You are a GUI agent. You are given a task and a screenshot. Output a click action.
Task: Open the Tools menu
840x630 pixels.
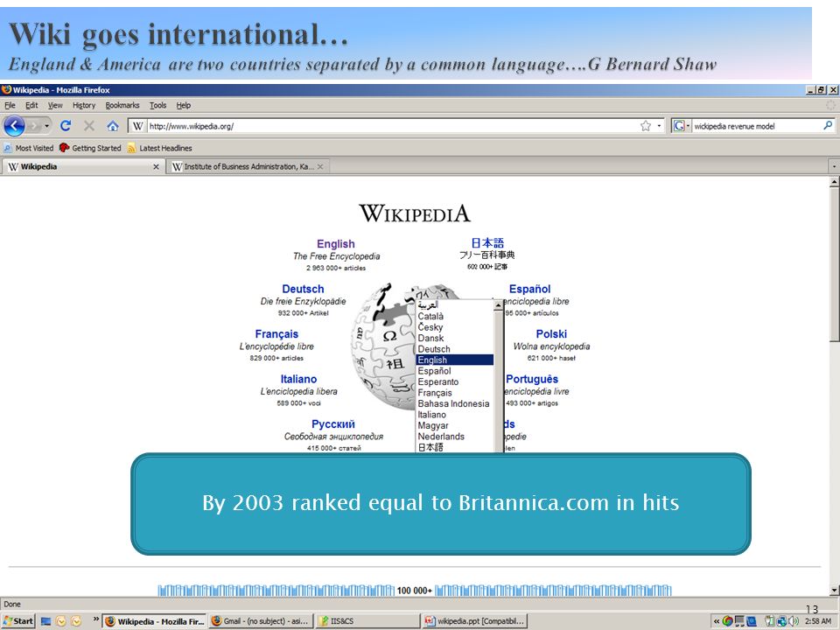(x=157, y=106)
